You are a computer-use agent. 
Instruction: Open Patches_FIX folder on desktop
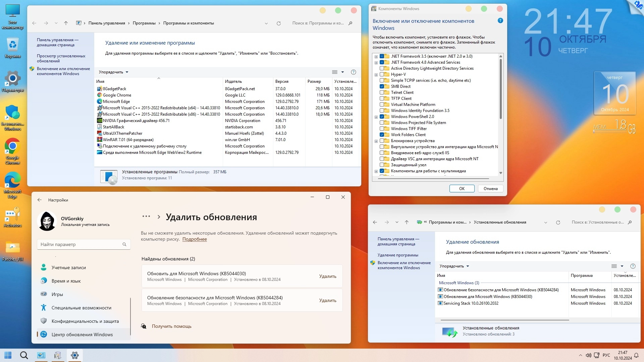tap(12, 249)
